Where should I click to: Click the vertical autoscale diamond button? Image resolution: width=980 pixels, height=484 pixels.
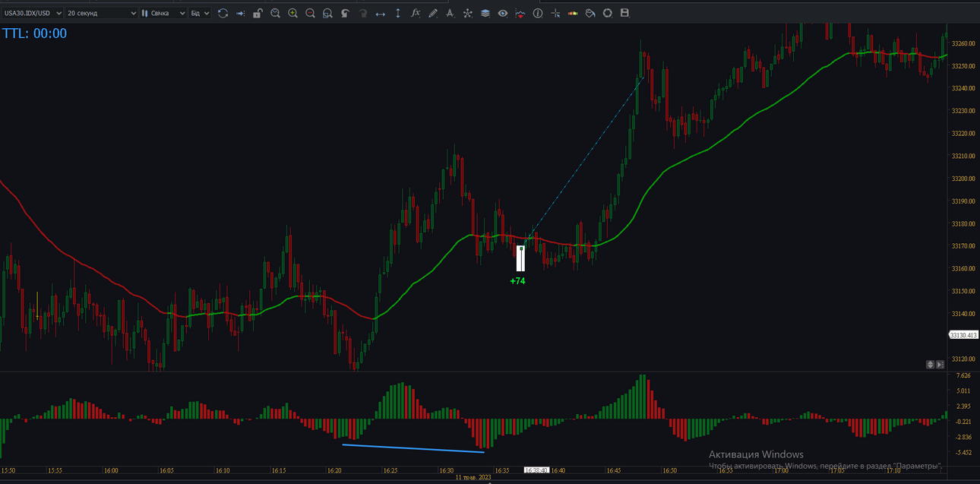tap(931, 365)
